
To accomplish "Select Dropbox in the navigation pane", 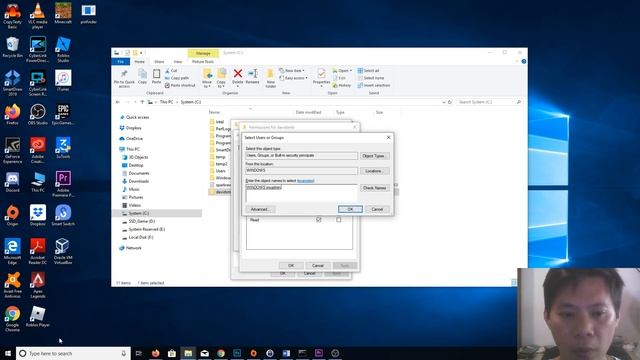I will tap(133, 128).
